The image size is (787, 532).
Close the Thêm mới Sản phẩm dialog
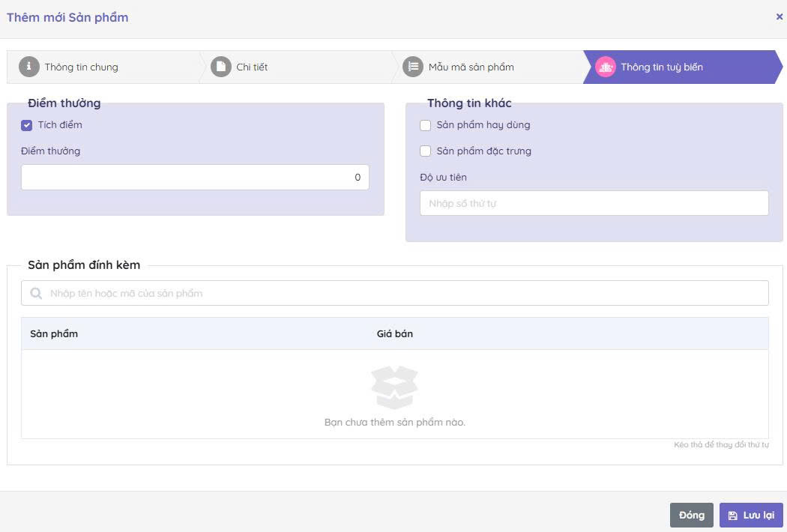point(779,16)
